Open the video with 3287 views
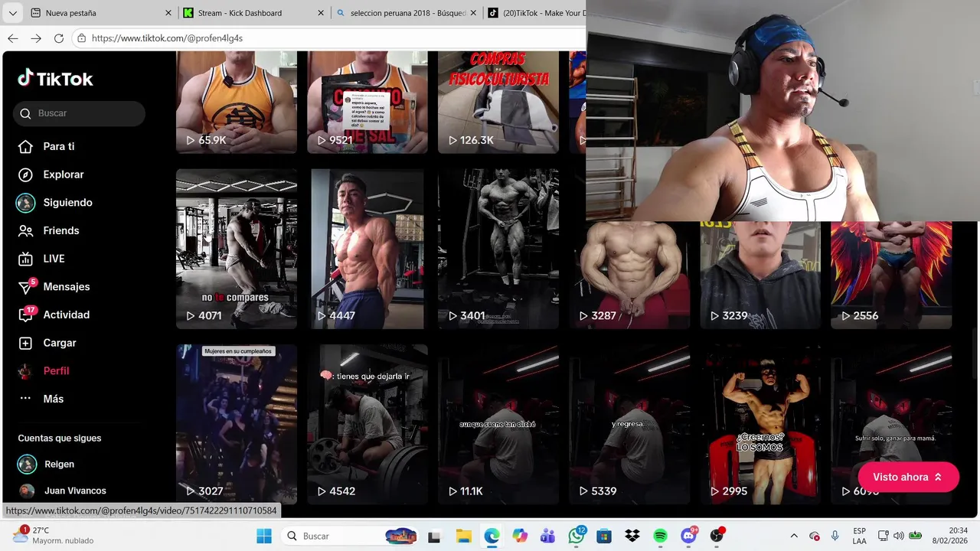Image resolution: width=980 pixels, height=551 pixels. (629, 275)
